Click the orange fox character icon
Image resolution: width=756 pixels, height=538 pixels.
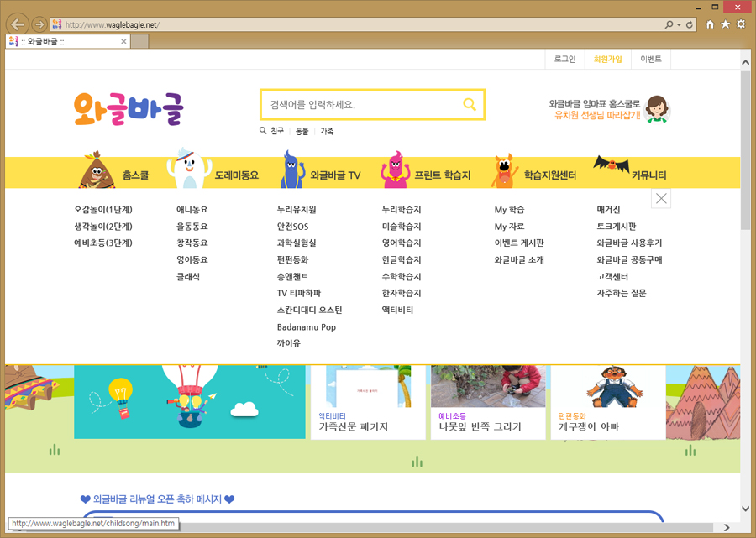504,171
